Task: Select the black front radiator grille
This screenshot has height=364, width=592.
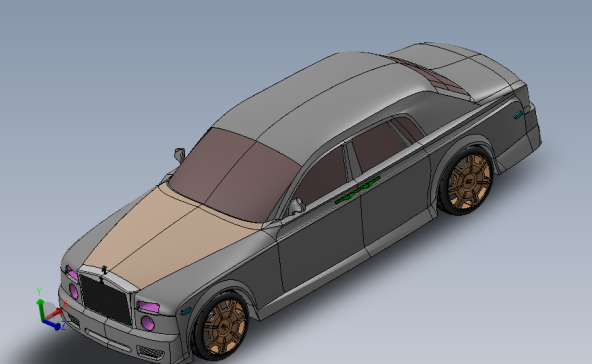Action: click(105, 299)
